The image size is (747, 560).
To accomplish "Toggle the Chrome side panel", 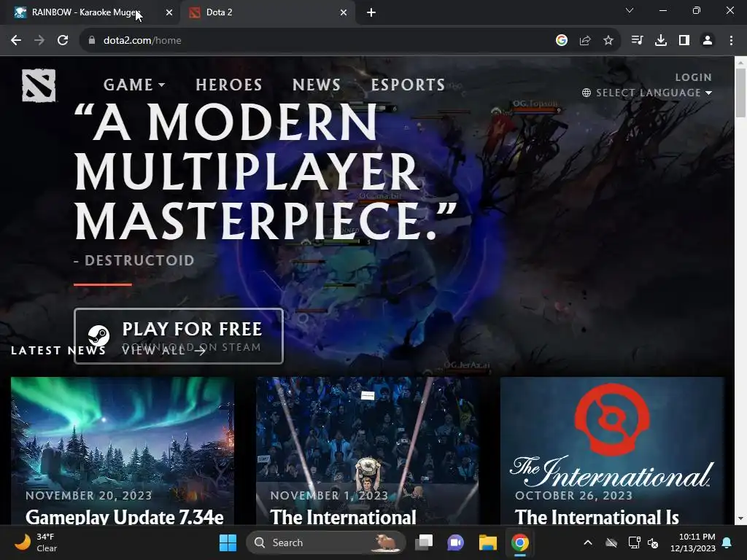I will point(684,41).
